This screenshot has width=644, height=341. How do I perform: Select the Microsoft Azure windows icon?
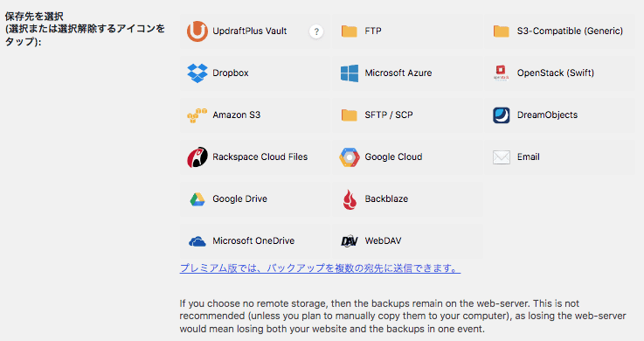pyautogui.click(x=350, y=73)
